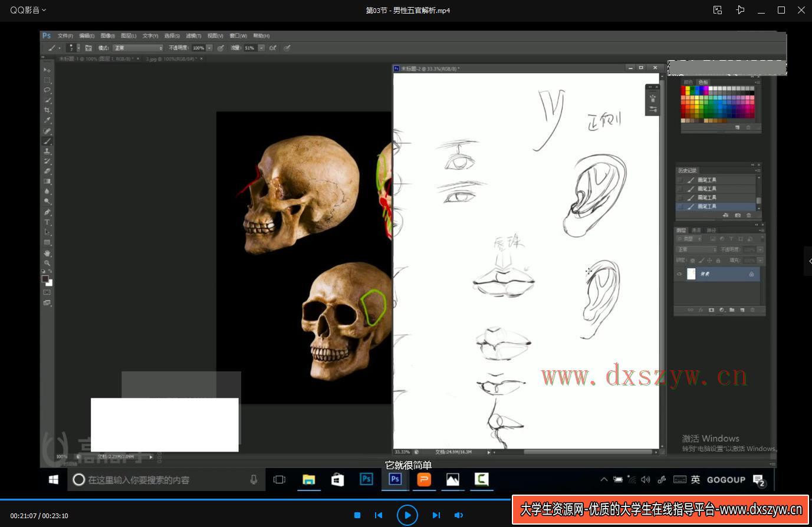Toggle lock position icon in Layers
Viewport: 812px width, 527px height.
pos(709,260)
